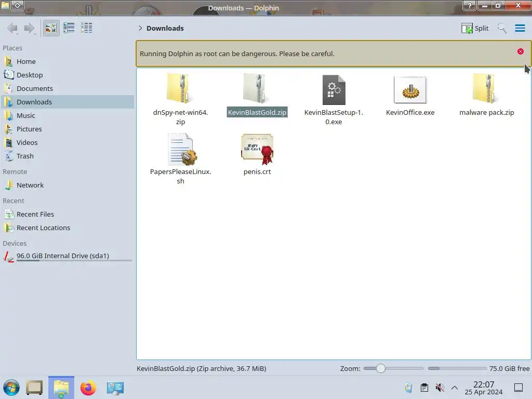
Task: Click the malware pack.zip filename label
Action: [486, 112]
